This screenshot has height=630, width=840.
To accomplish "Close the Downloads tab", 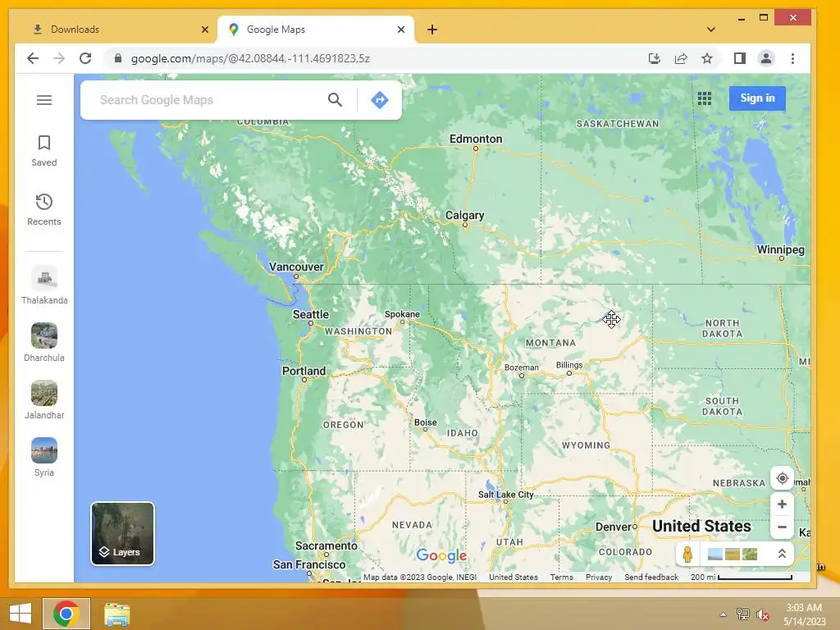I will (204, 30).
